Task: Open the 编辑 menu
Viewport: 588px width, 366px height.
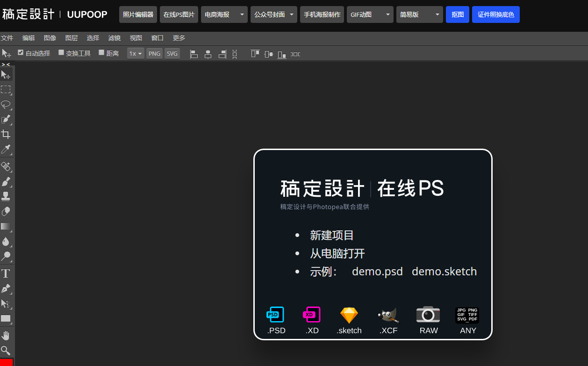Action: (x=29, y=38)
